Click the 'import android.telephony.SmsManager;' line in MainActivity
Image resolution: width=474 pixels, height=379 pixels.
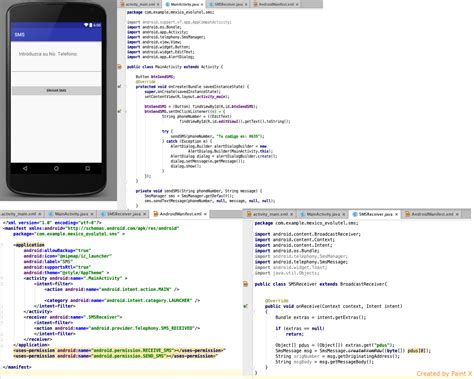[166, 37]
